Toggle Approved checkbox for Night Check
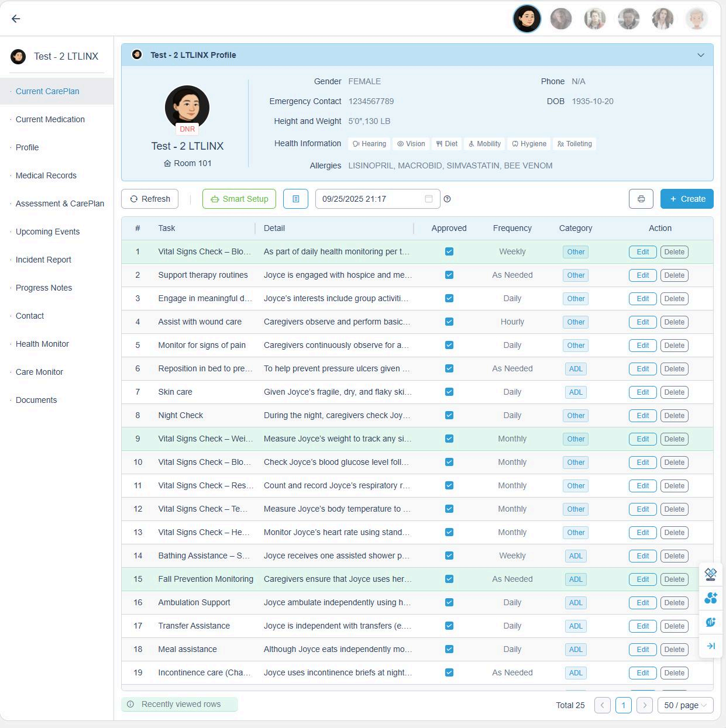The width and height of the screenshot is (726, 728). (449, 415)
